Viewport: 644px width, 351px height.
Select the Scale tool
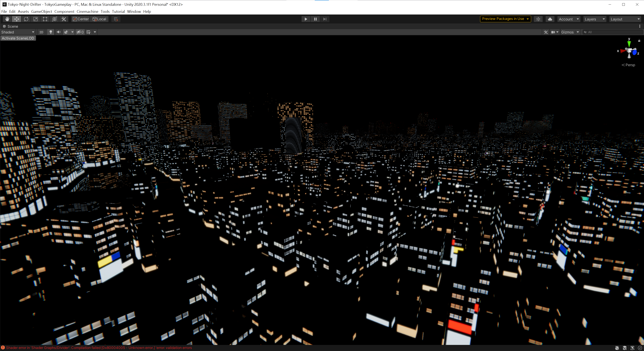(35, 19)
